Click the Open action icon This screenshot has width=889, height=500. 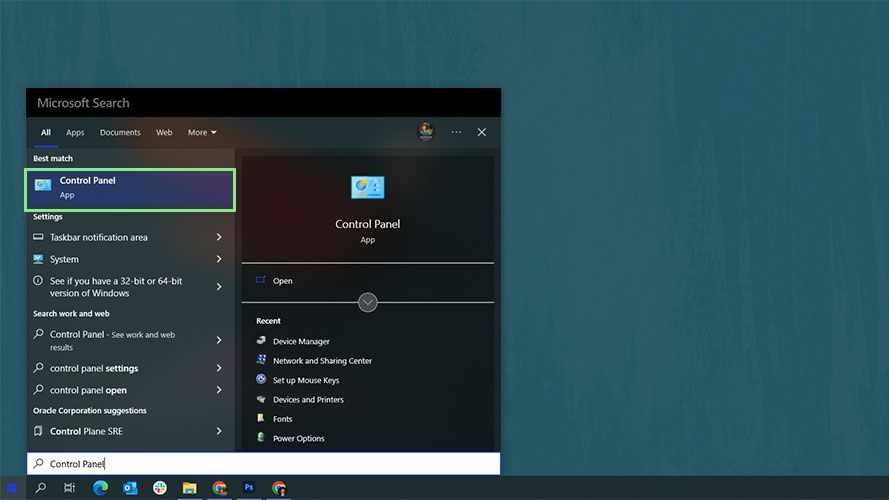coord(261,279)
